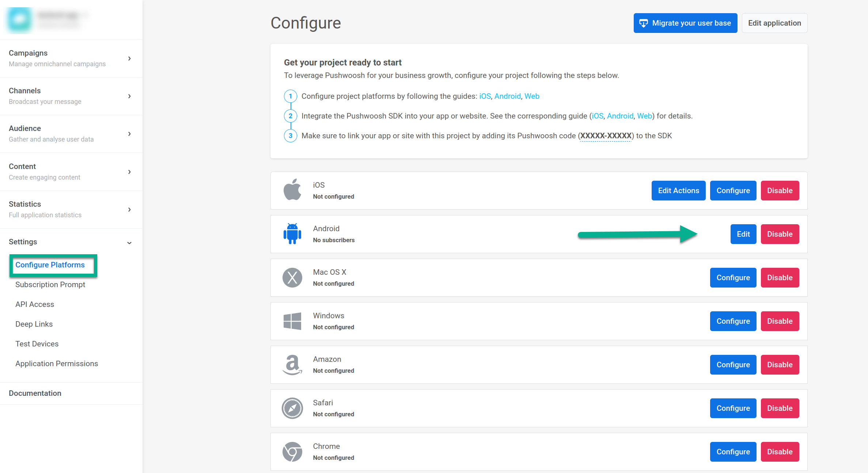
Task: Click Edit button for Android
Action: click(743, 234)
